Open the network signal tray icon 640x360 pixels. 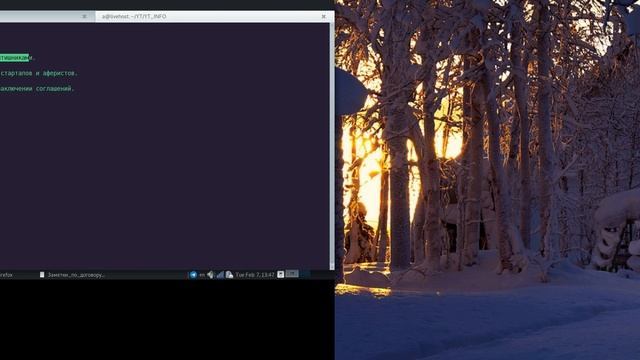(220, 275)
